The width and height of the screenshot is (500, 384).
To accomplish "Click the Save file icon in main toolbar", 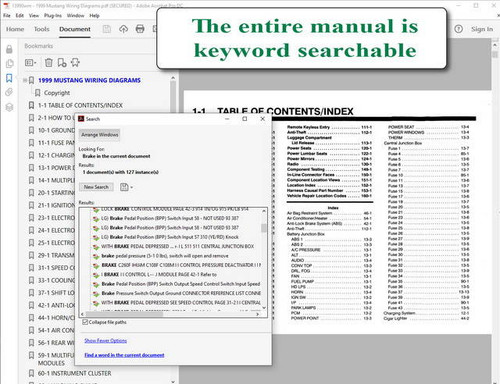I will click(x=107, y=29).
